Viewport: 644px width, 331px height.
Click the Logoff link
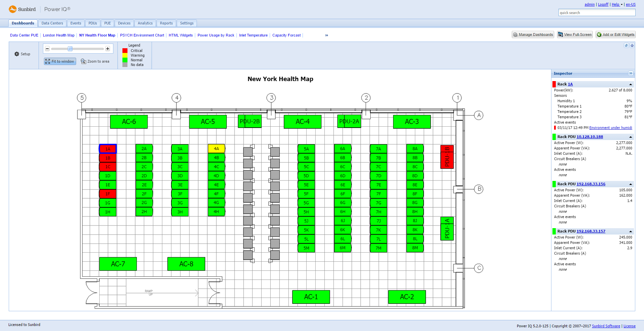(x=603, y=4)
